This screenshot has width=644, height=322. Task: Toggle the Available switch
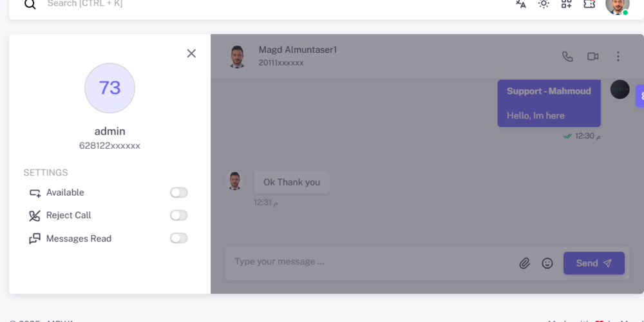pyautogui.click(x=178, y=193)
